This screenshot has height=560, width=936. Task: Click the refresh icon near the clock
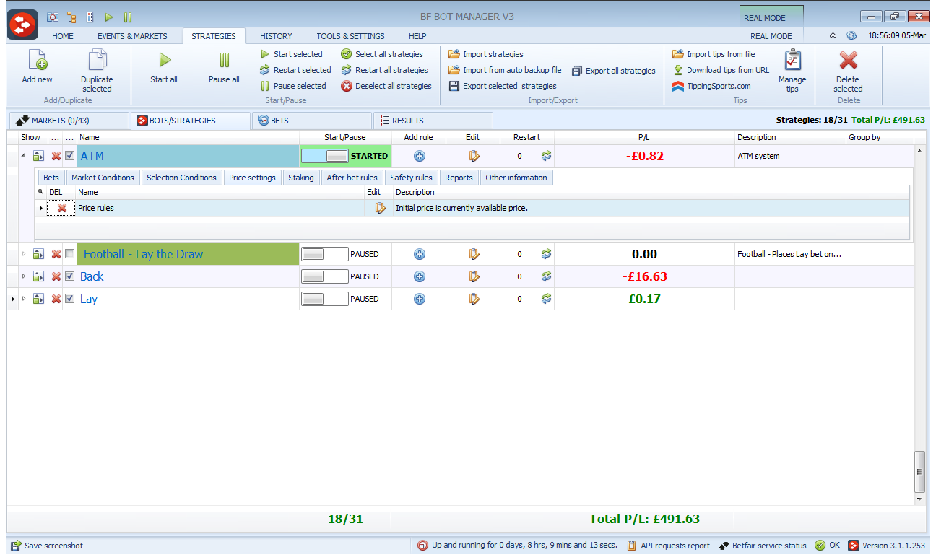tap(851, 35)
